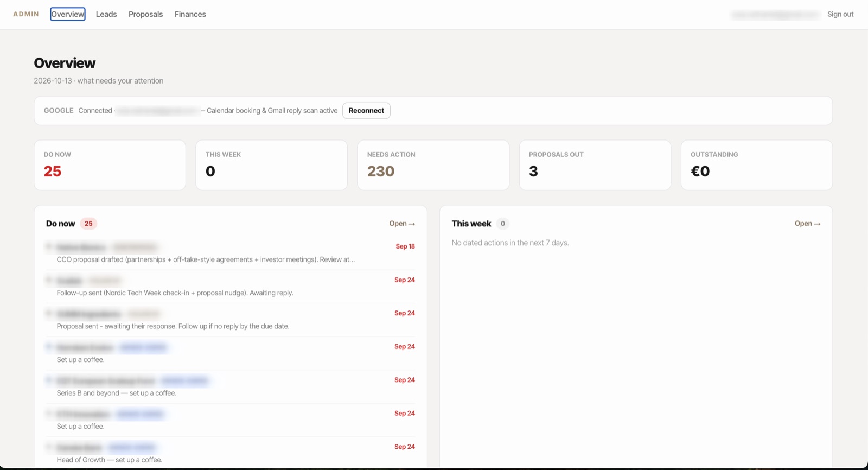
Task: Click the Reconnect Google button
Action: click(x=366, y=111)
